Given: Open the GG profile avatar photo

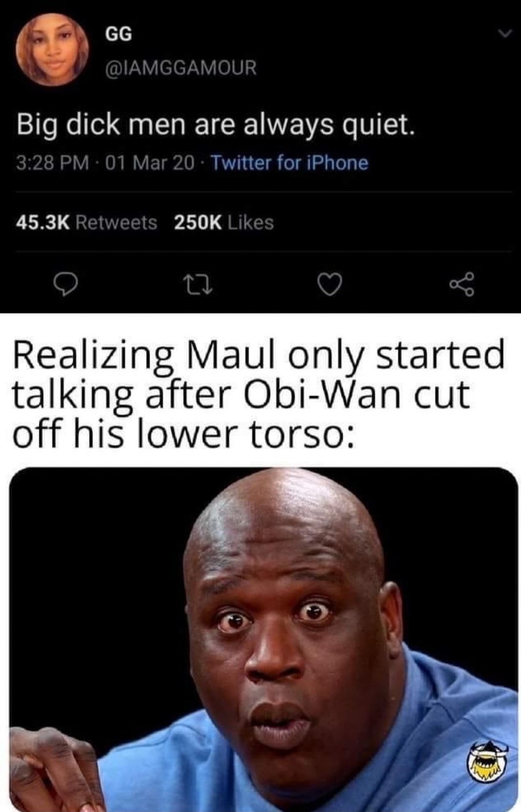Looking at the screenshot, I should [52, 50].
